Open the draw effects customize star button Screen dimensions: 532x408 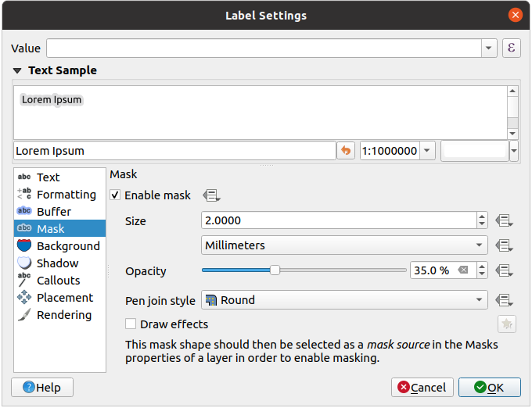[505, 324]
